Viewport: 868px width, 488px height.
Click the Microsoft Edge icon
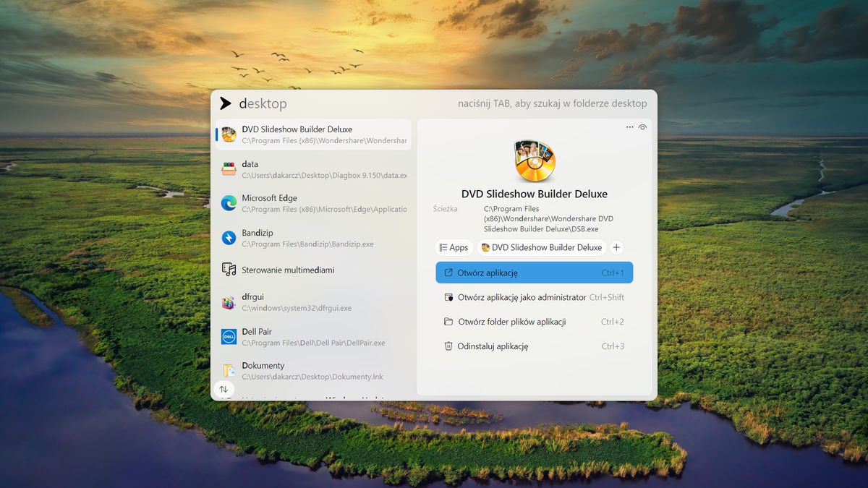click(x=229, y=203)
